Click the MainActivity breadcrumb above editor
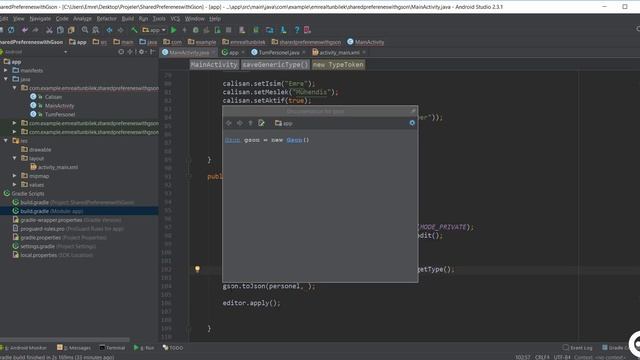This screenshot has width=640, height=360. (214, 64)
